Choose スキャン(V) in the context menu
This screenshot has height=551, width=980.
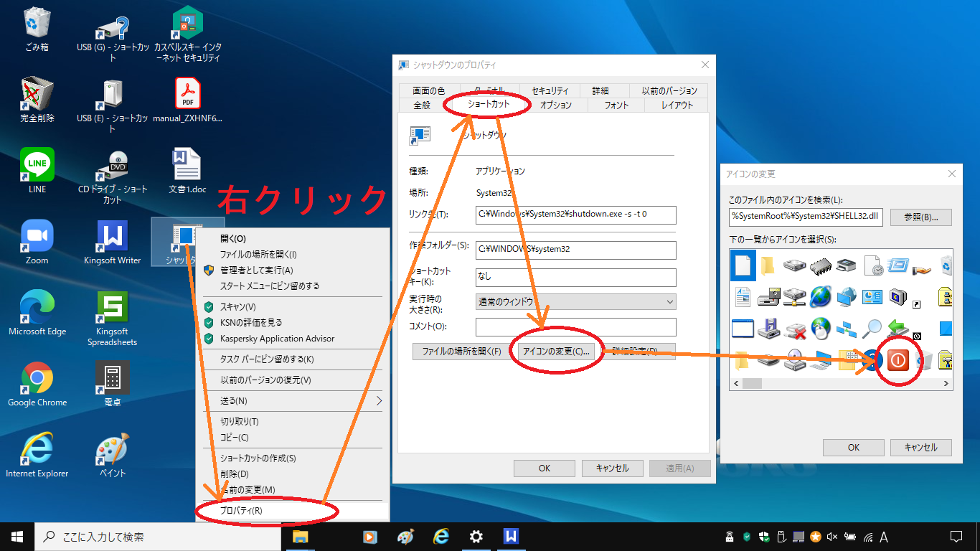293,306
